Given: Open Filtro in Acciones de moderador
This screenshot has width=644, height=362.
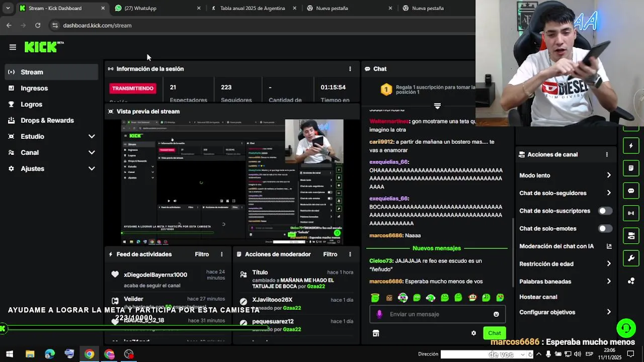Looking at the screenshot, I should [330, 254].
